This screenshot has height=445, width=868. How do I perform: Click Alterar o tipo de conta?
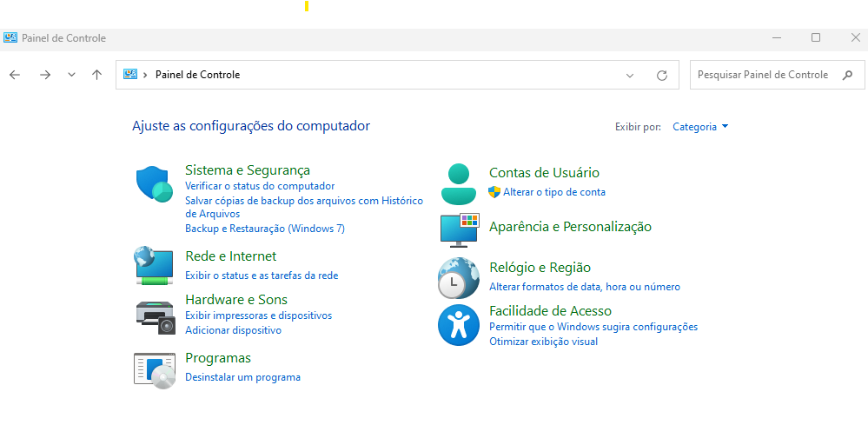click(x=553, y=192)
